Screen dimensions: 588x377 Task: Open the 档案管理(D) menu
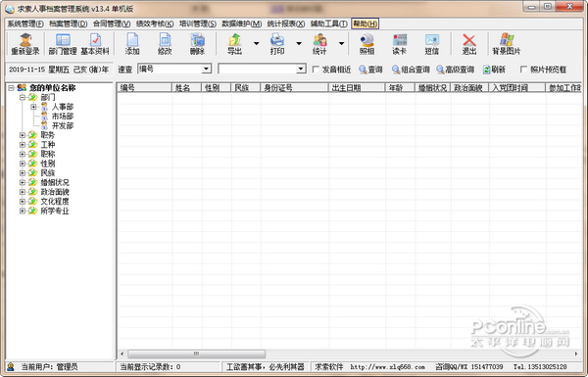pos(69,24)
